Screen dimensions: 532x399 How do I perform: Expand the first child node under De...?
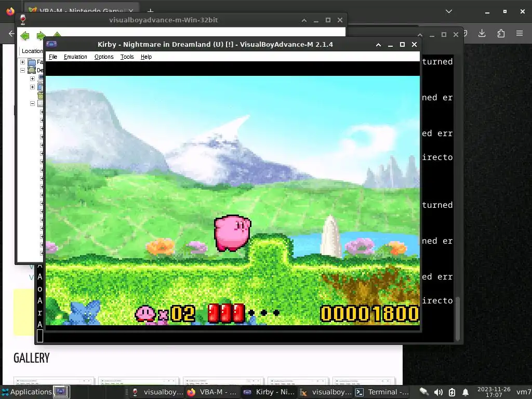32,79
